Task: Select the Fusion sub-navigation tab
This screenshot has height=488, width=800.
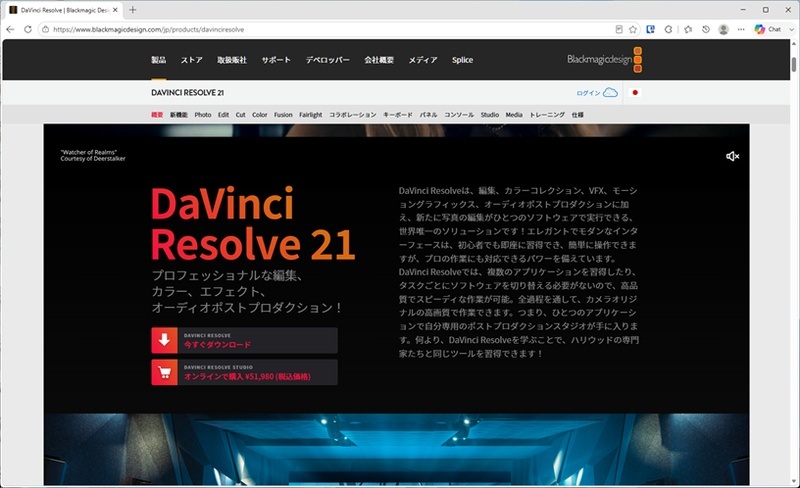Action: click(x=283, y=115)
